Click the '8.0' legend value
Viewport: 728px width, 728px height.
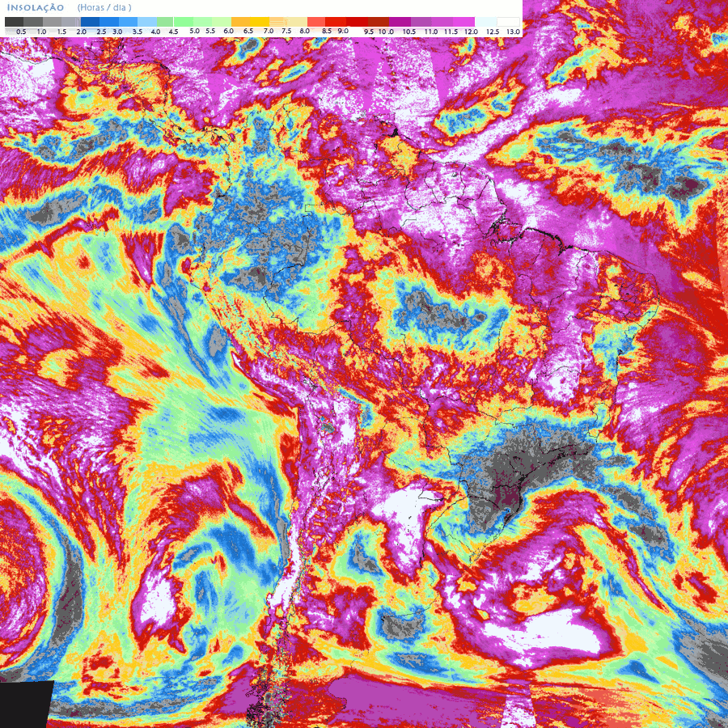305,31
